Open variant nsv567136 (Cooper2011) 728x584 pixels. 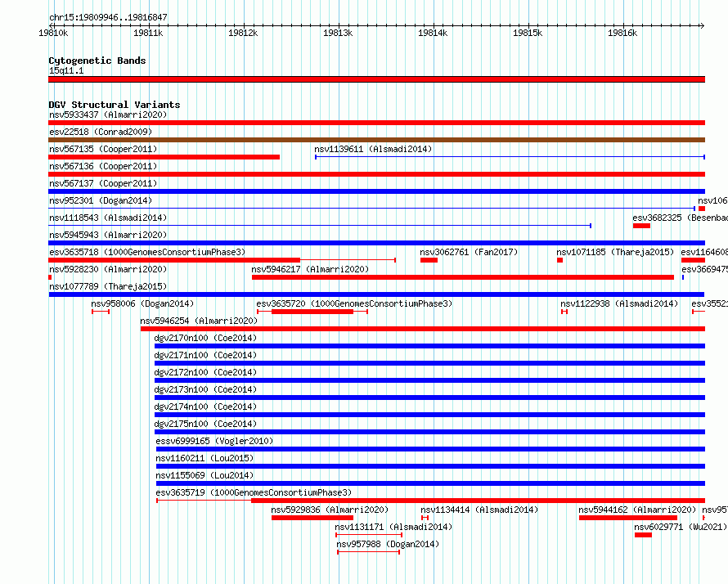coord(103,166)
